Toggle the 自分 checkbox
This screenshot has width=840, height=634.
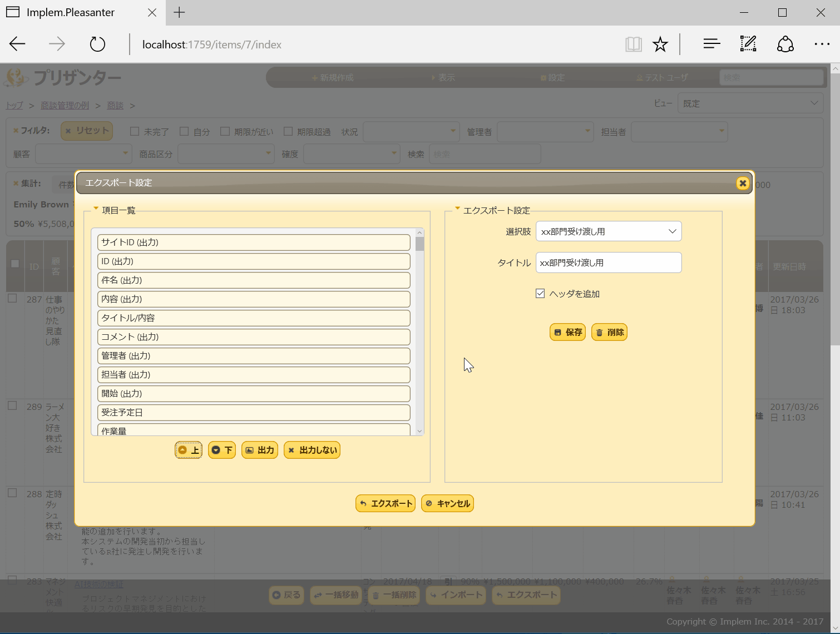tap(184, 131)
